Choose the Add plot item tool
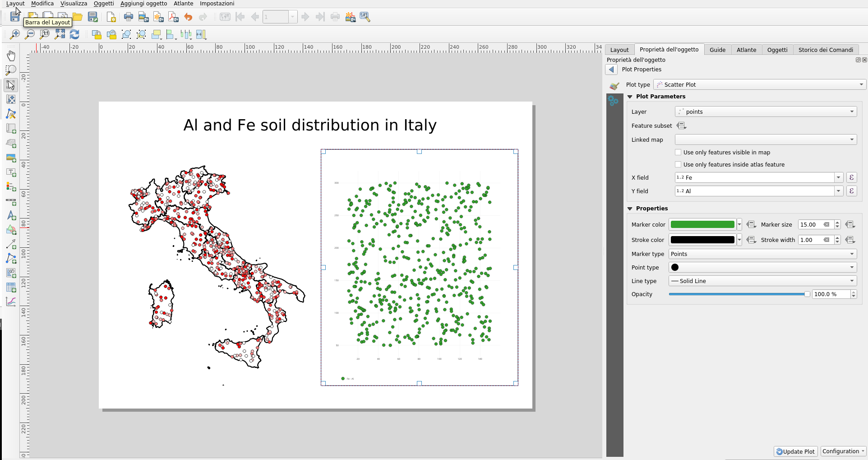 [11, 302]
